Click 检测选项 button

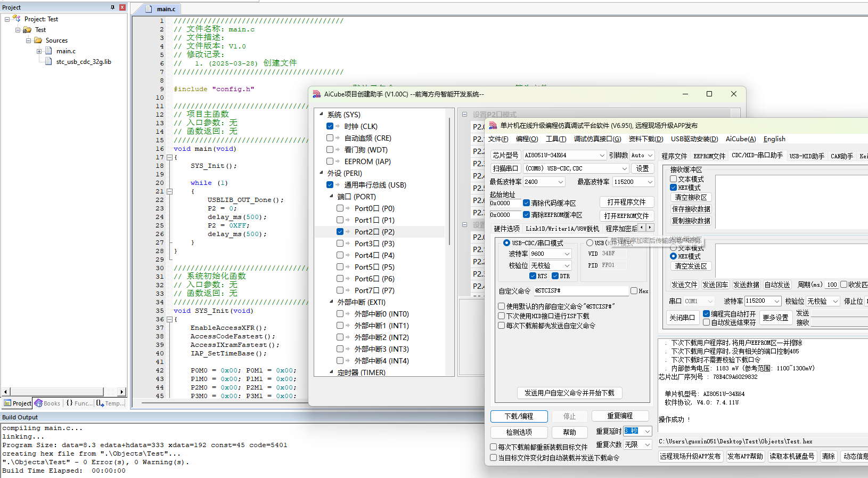519,432
